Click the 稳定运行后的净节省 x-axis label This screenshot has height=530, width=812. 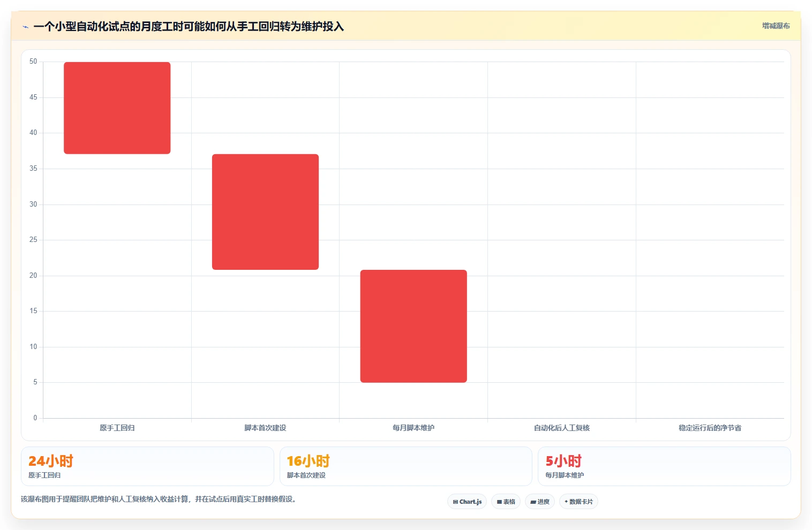pyautogui.click(x=710, y=428)
